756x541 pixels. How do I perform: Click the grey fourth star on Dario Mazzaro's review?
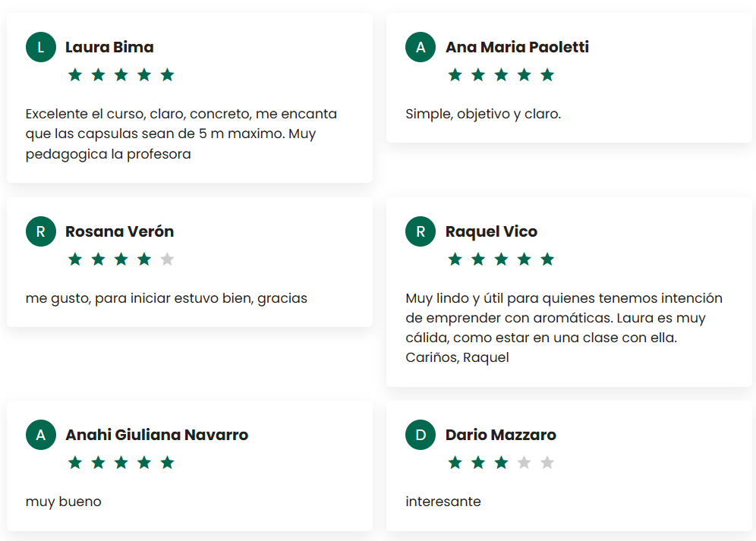click(524, 463)
